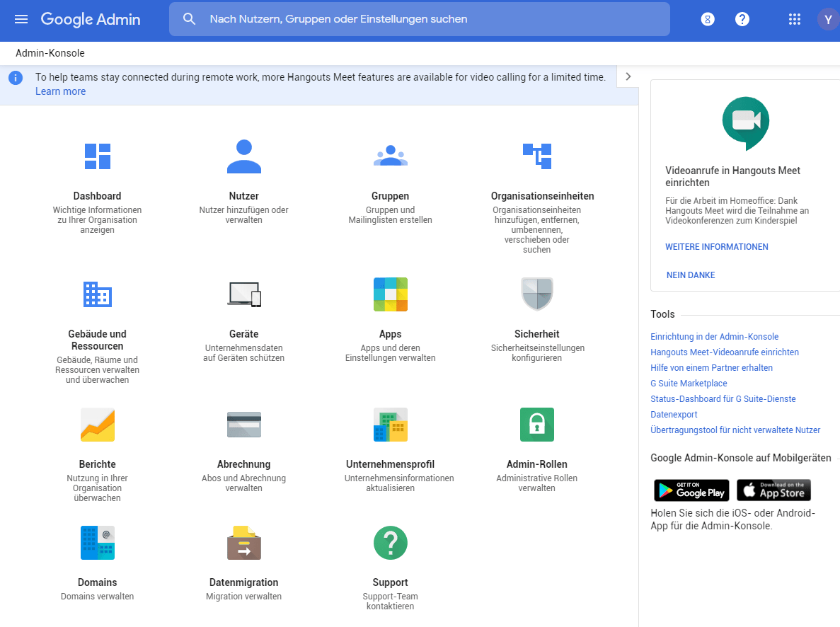Select the Organisationseinheiten hierarchy icon
This screenshot has height=627, width=840.
[x=537, y=156]
